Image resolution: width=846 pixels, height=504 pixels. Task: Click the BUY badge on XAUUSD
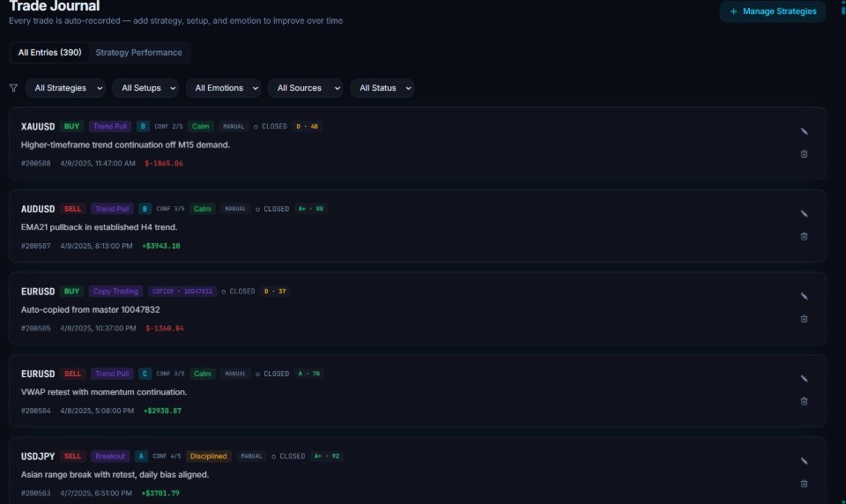pyautogui.click(x=71, y=126)
